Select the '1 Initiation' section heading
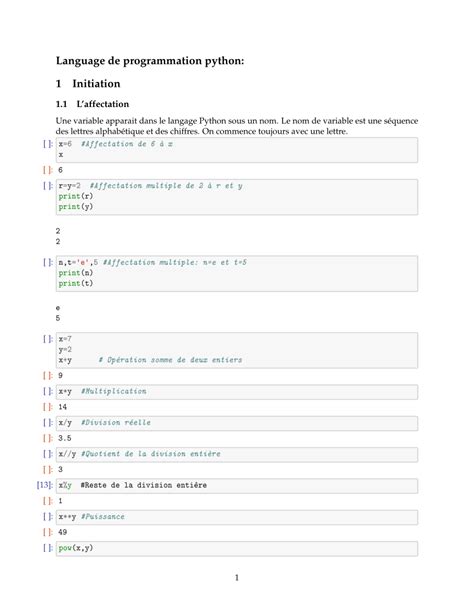 [x=88, y=84]
